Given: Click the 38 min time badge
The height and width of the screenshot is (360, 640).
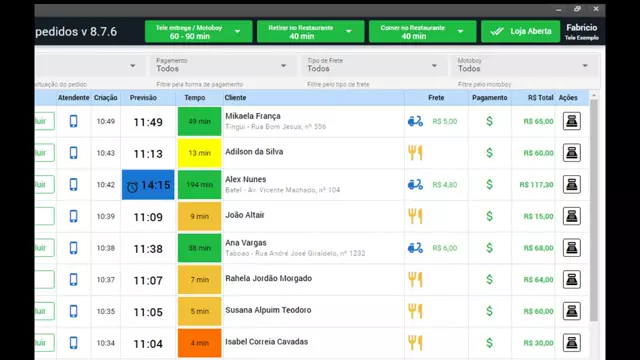Looking at the screenshot, I should tap(200, 248).
